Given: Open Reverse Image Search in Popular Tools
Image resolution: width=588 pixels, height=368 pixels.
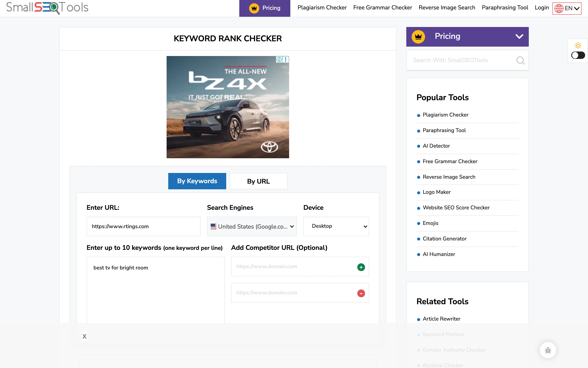Looking at the screenshot, I should [449, 177].
